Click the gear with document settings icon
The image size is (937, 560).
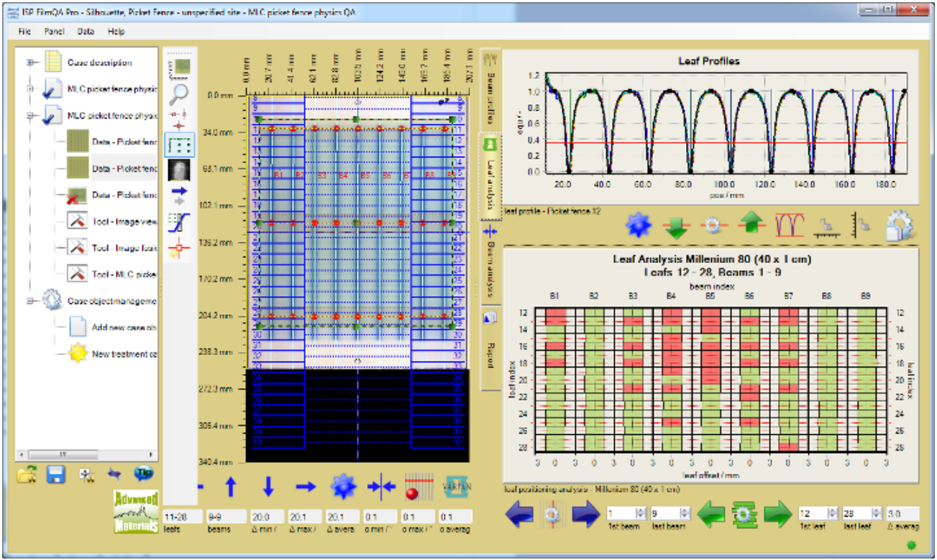pyautogui.click(x=900, y=226)
